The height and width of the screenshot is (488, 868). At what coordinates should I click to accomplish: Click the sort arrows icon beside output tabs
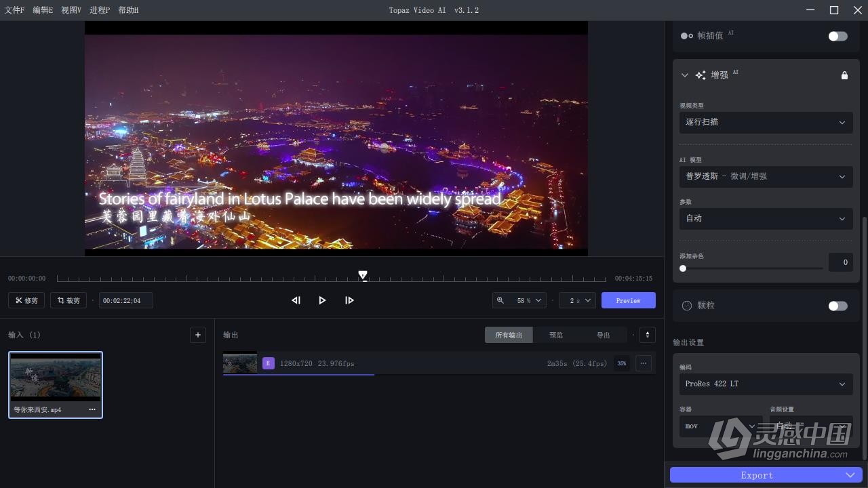pyautogui.click(x=648, y=335)
